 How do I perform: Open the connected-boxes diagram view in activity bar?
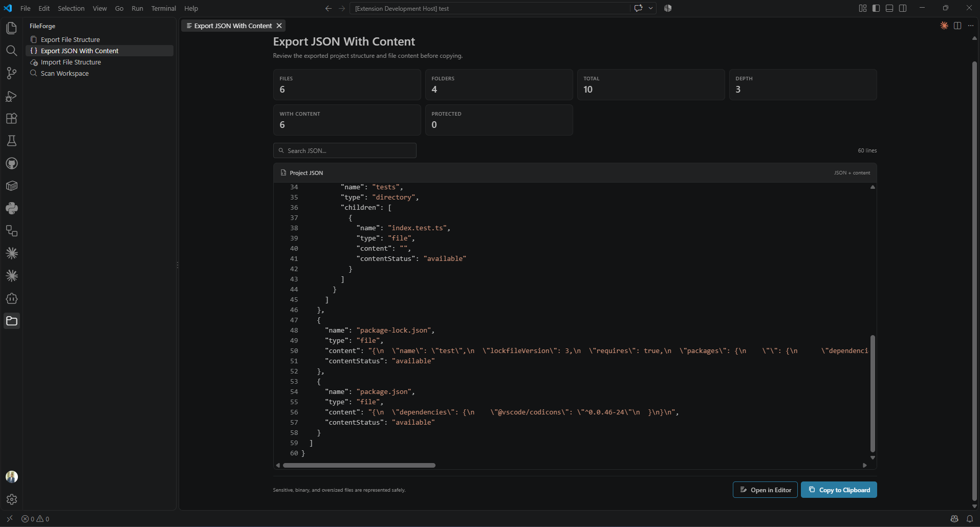pyautogui.click(x=11, y=231)
